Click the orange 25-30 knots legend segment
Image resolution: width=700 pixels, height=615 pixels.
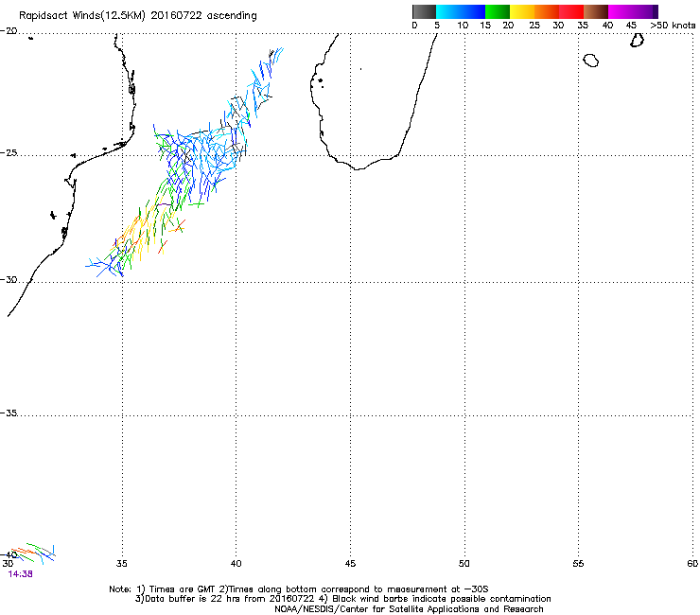(547, 11)
